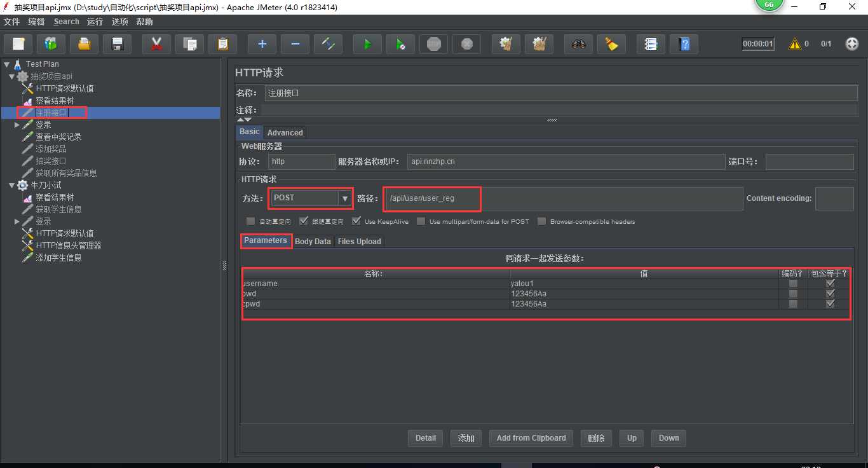The width and height of the screenshot is (868, 468).
Task: Click Add from Clipboard button
Action: (x=531, y=438)
